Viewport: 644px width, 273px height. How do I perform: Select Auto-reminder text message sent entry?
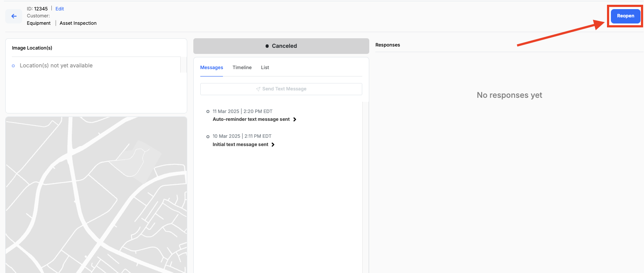[251, 119]
